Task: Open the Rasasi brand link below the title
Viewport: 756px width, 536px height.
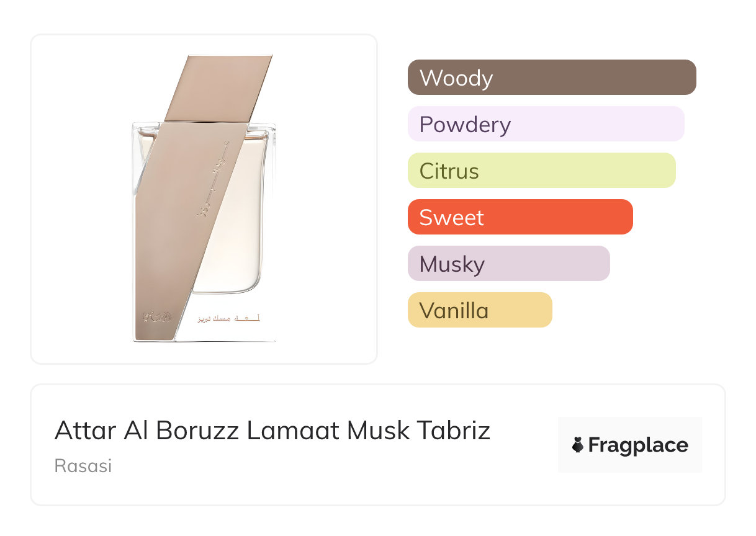Action: coord(83,466)
